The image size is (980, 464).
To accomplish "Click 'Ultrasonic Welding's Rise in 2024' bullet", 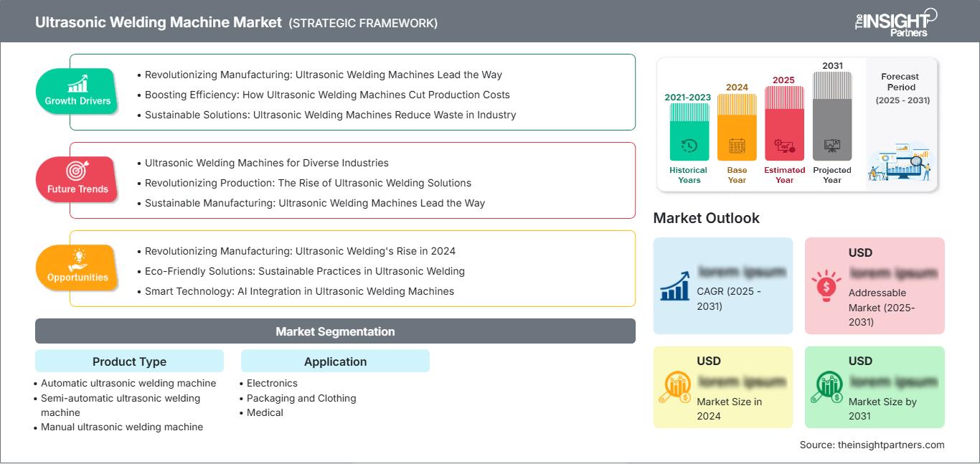I will point(300,251).
